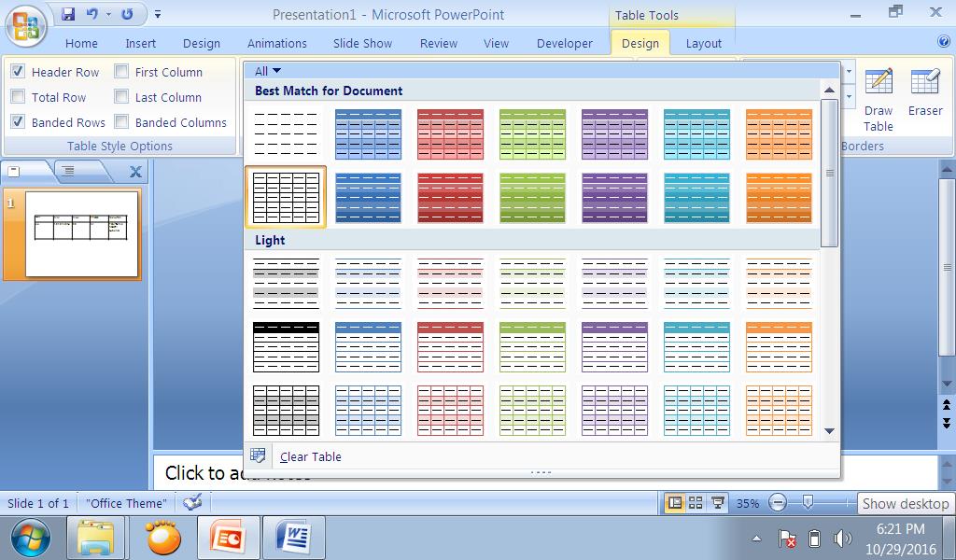Check the First Column option

click(121, 71)
